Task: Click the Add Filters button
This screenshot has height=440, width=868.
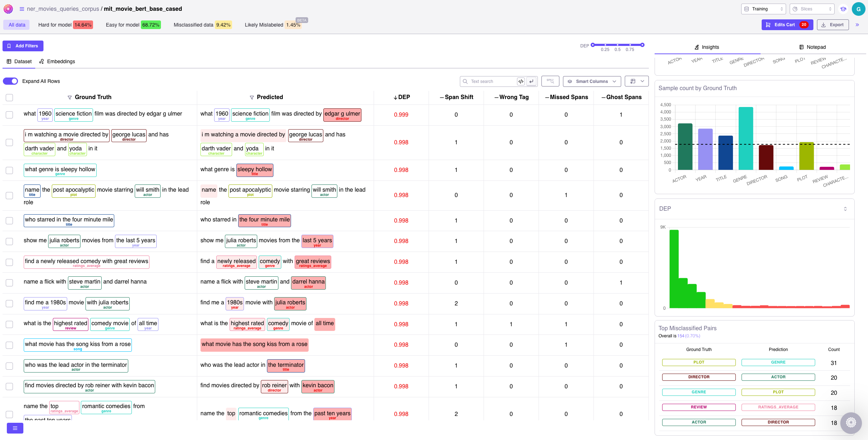Action: coord(23,46)
